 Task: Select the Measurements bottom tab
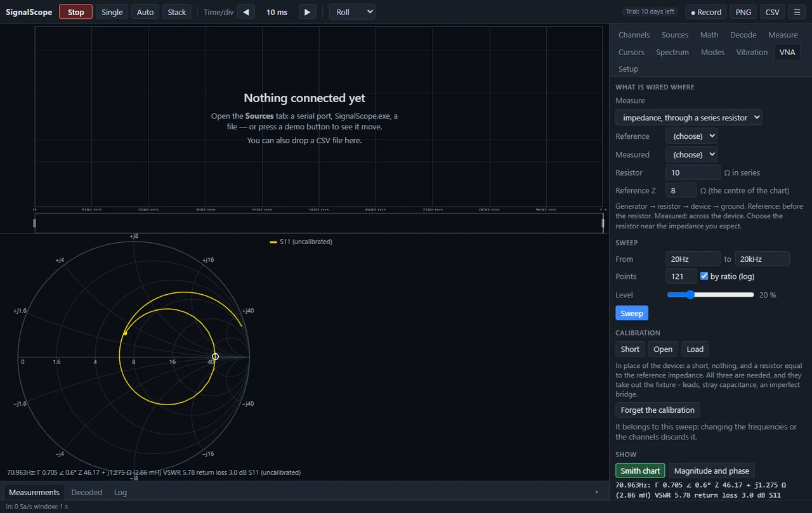[x=34, y=492]
